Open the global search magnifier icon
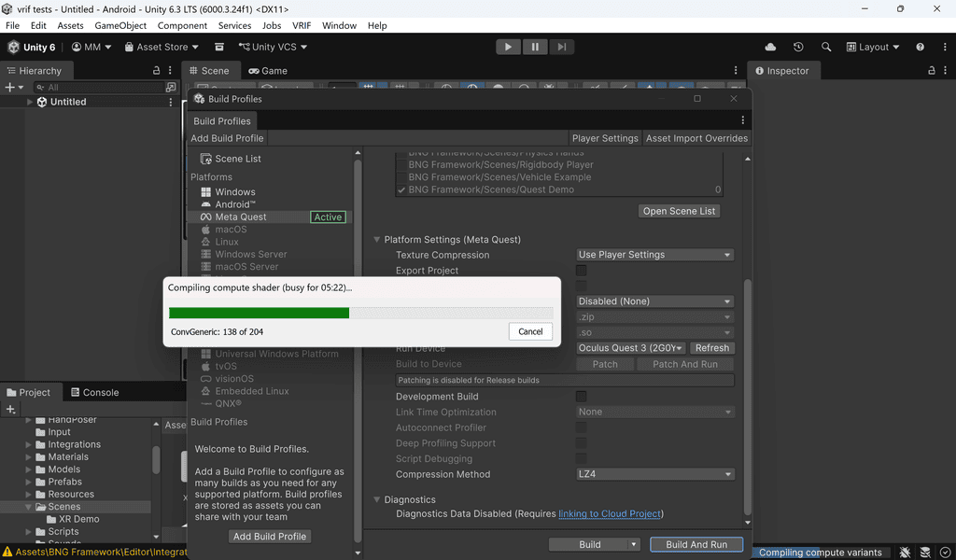Viewport: 956px width, 560px height. 826,47
